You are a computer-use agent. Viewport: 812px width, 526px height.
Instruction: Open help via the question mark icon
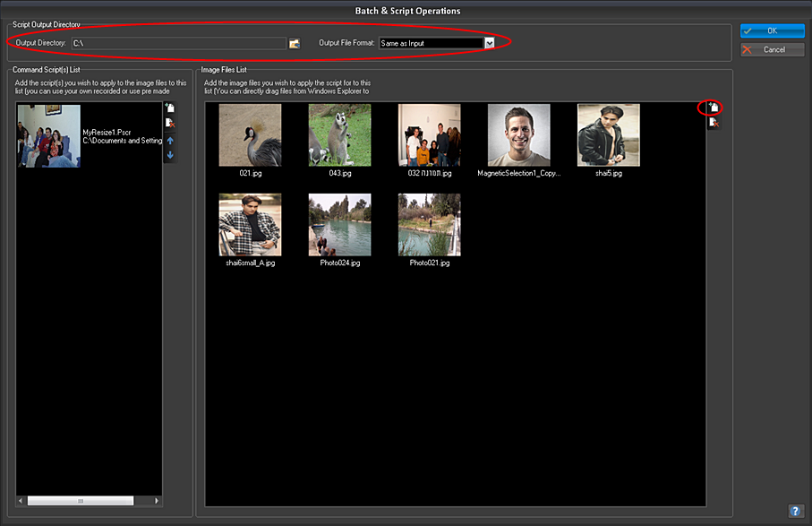[x=794, y=511]
